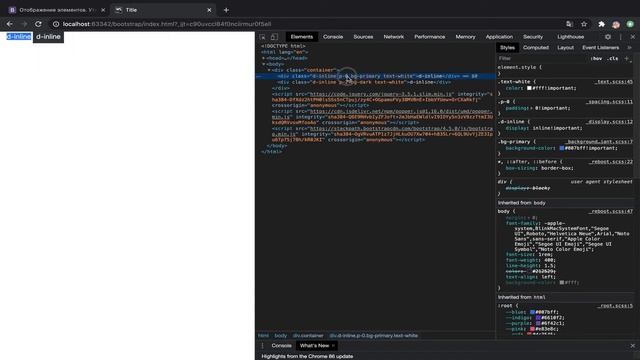Reload the page with the refresh icon

tap(38, 24)
